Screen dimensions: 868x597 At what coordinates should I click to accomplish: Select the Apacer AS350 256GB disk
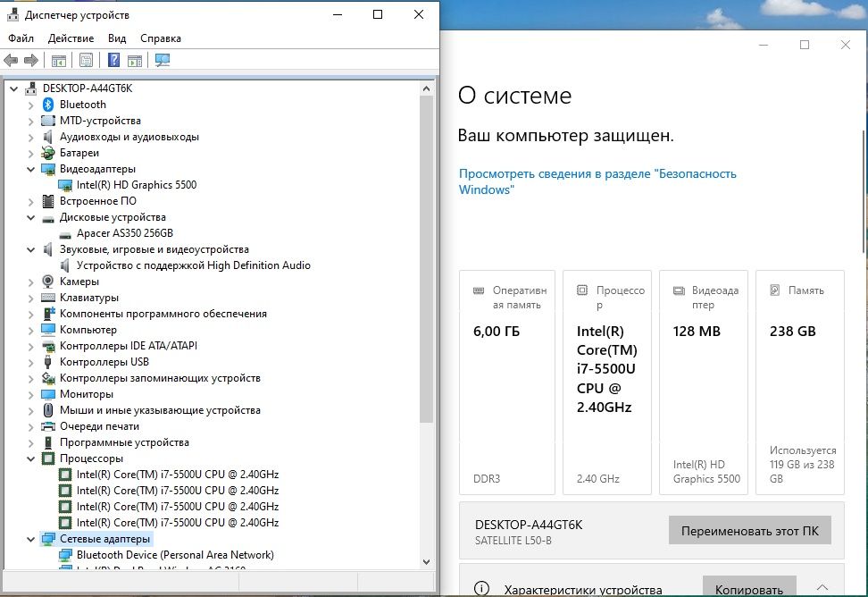124,233
